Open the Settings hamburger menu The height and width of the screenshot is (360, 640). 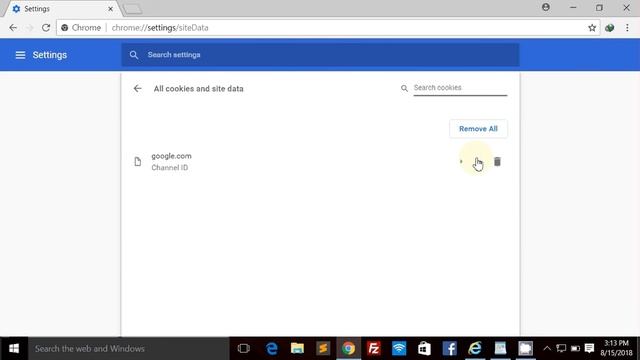pyautogui.click(x=20, y=55)
